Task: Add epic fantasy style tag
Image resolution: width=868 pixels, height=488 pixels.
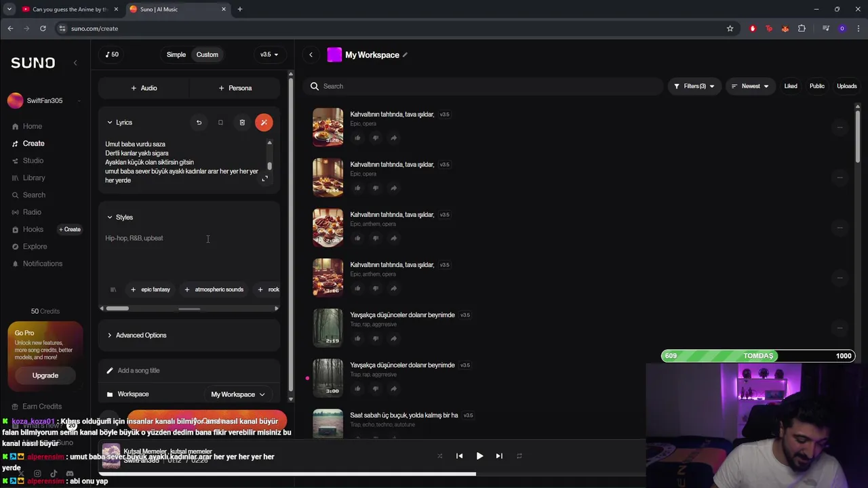Action: click(x=151, y=289)
